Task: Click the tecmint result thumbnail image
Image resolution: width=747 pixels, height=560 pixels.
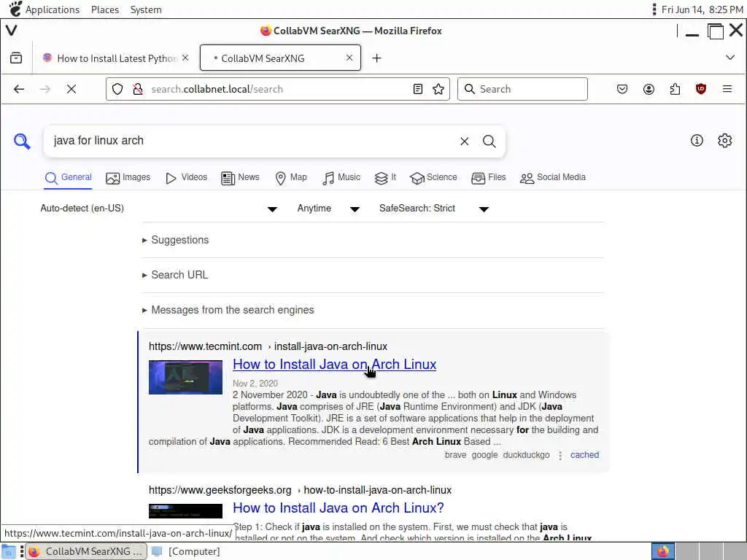Action: (185, 377)
